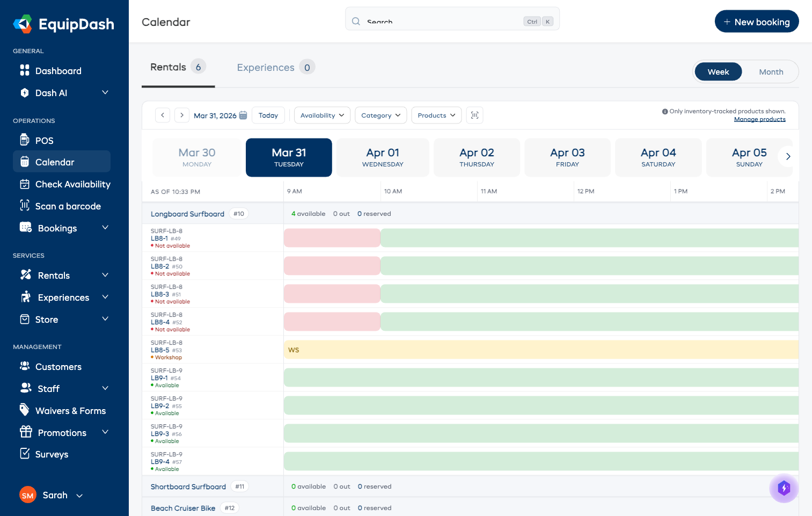Keep Week view selected

click(718, 71)
